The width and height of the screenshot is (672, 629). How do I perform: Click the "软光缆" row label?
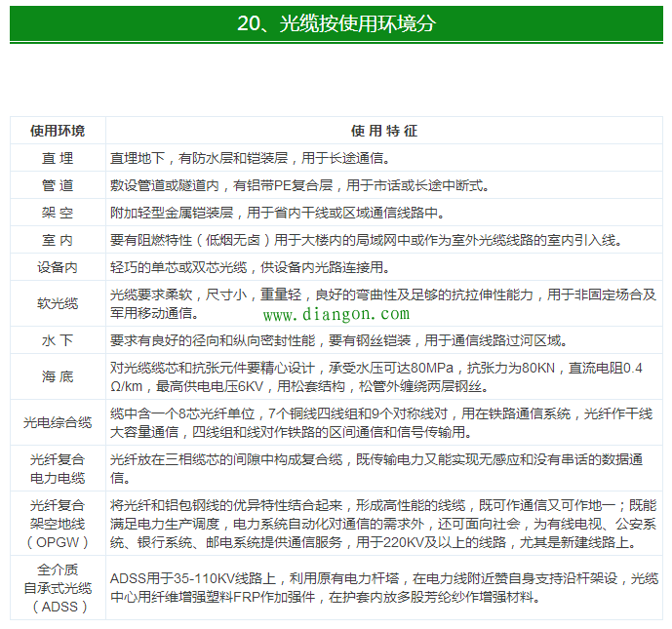pos(57,303)
